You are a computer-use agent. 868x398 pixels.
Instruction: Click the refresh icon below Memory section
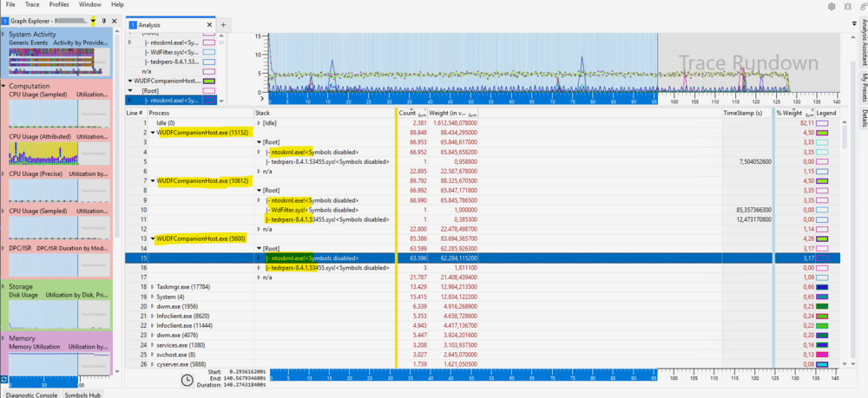[4, 379]
